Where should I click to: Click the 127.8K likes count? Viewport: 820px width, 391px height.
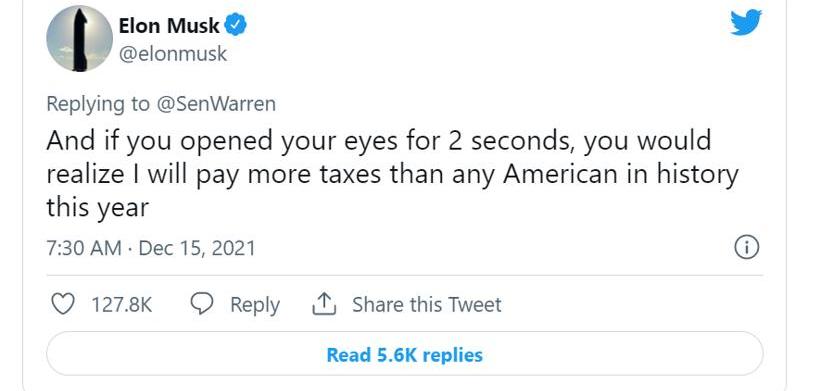[122, 305]
